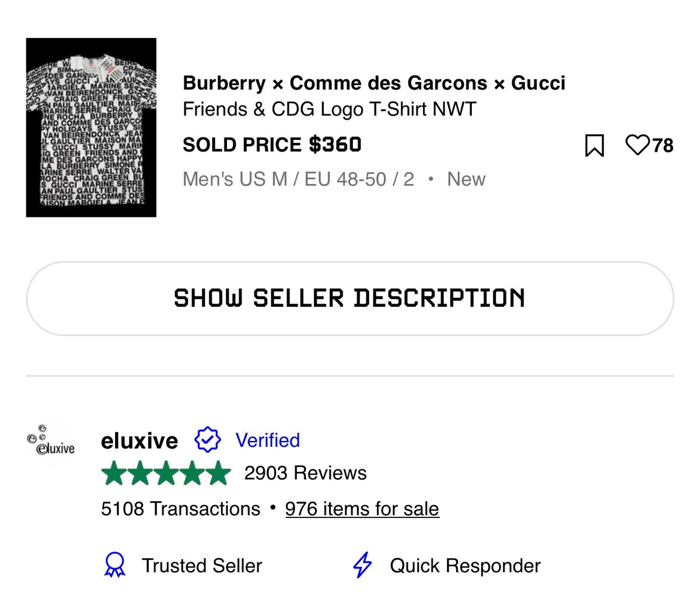
Task: Click the 5108 Transactions text
Action: [x=181, y=509]
